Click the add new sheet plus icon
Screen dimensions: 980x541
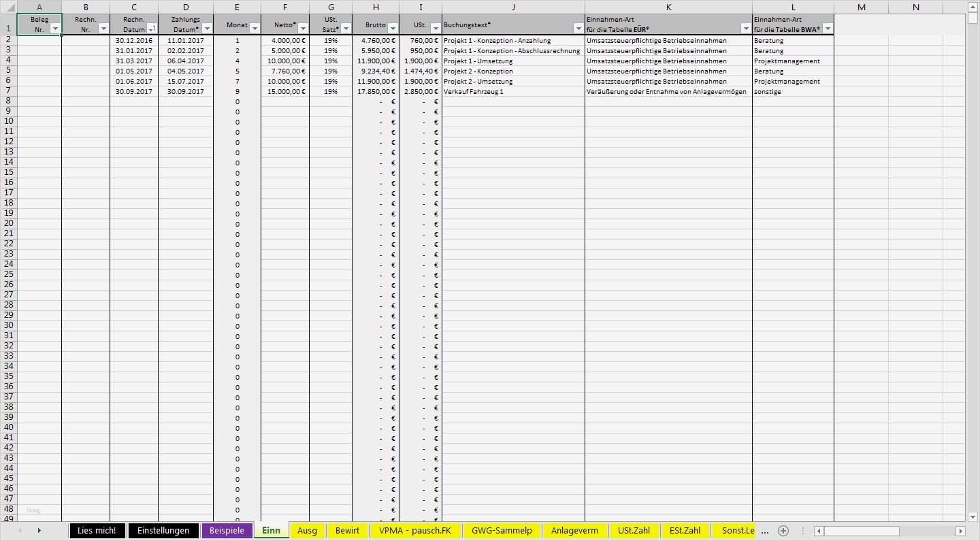pos(783,530)
